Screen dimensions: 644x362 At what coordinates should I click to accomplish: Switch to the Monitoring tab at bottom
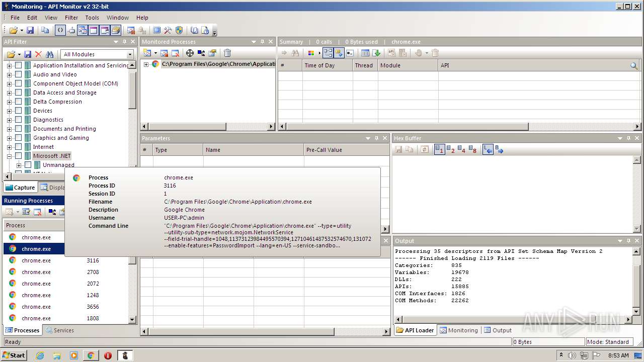coord(458,330)
